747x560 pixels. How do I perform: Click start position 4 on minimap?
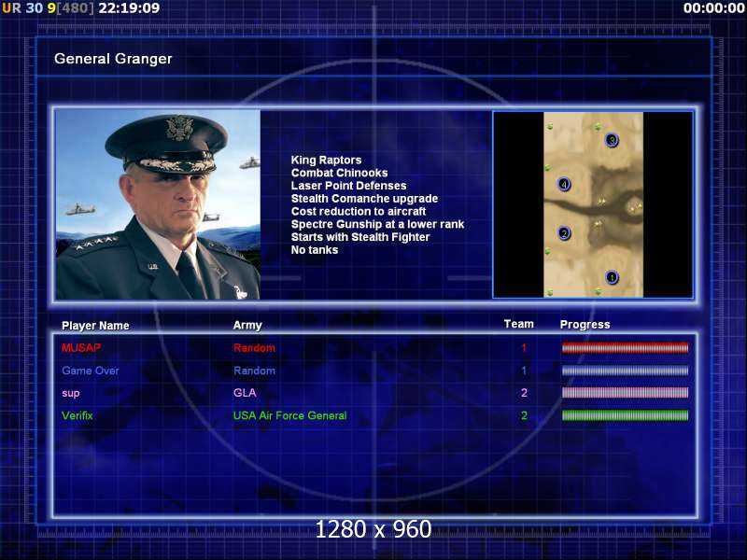pos(564,184)
